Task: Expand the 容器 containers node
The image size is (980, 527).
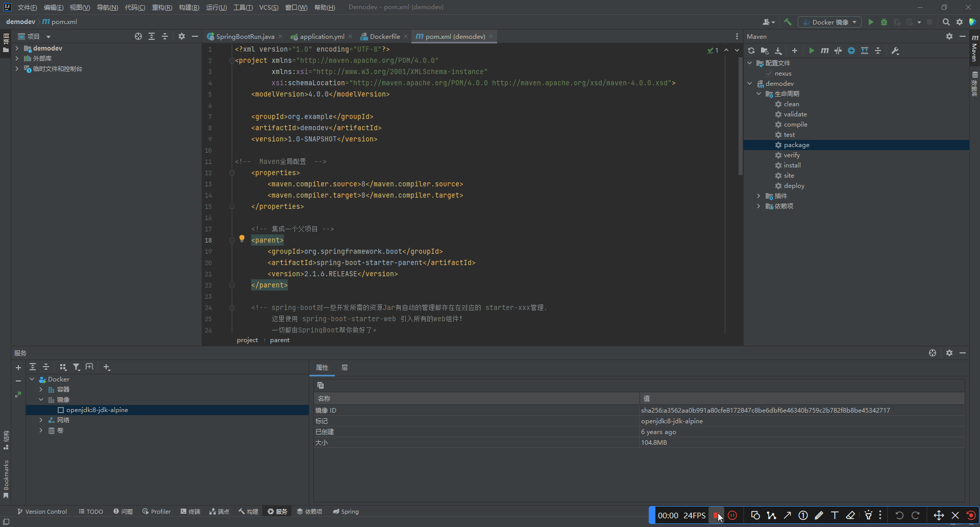Action: [x=41, y=390]
